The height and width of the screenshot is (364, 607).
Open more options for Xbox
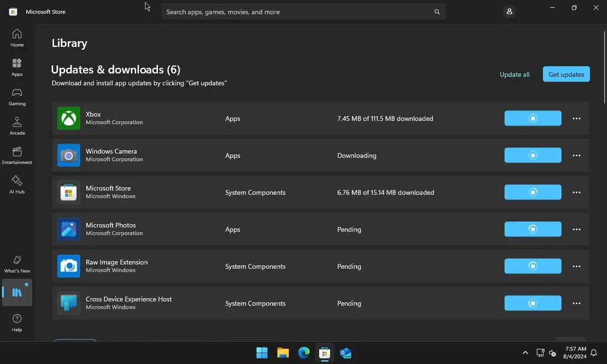coord(577,118)
